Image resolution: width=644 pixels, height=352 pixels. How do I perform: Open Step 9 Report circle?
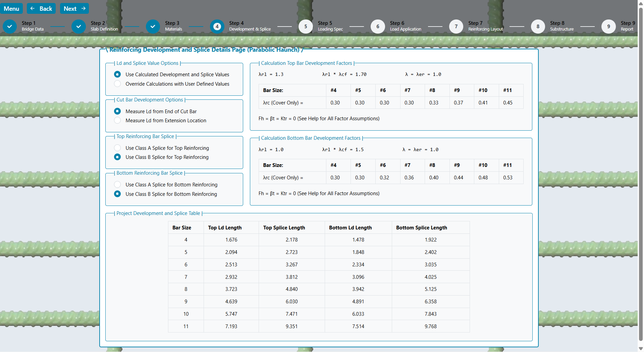coord(608,27)
